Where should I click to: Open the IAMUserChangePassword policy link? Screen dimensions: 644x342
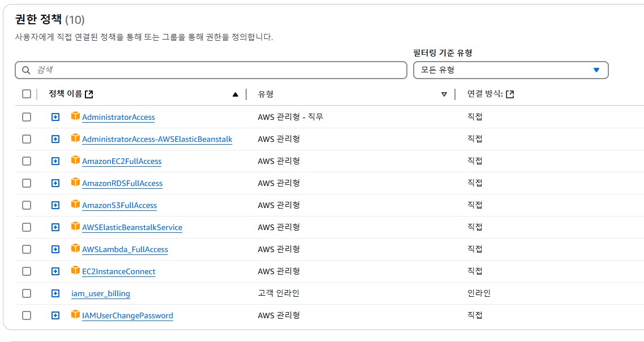(x=127, y=316)
